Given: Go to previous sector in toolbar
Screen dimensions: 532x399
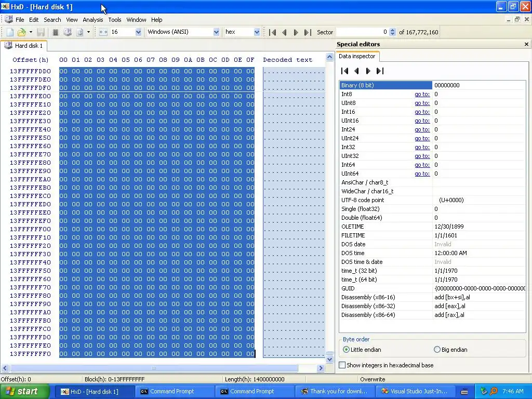Looking at the screenshot, I should [284, 32].
